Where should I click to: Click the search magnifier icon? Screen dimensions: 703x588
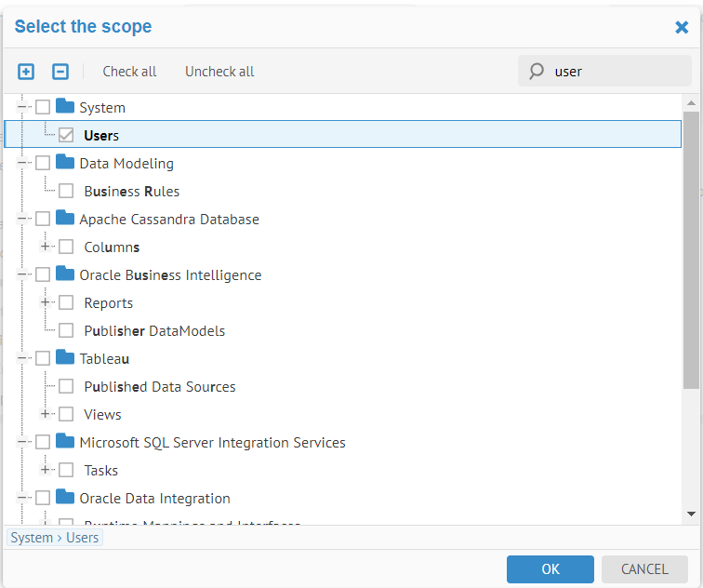pyautogui.click(x=537, y=72)
